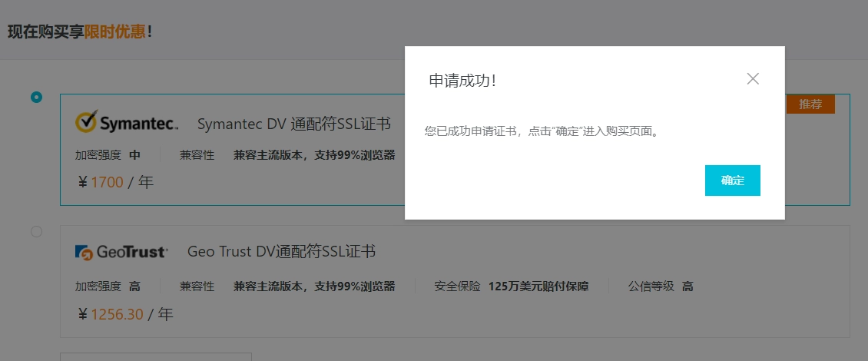Click the Symantec logo icon
Viewport: 868px width, 361px height.
pyautogui.click(x=127, y=122)
